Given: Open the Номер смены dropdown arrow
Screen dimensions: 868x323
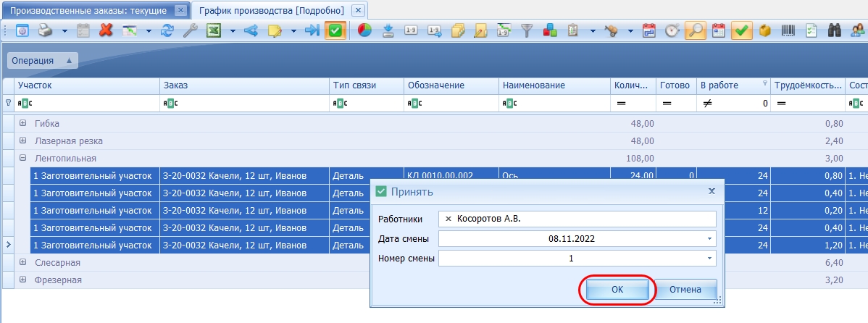Looking at the screenshot, I should pos(709,259).
